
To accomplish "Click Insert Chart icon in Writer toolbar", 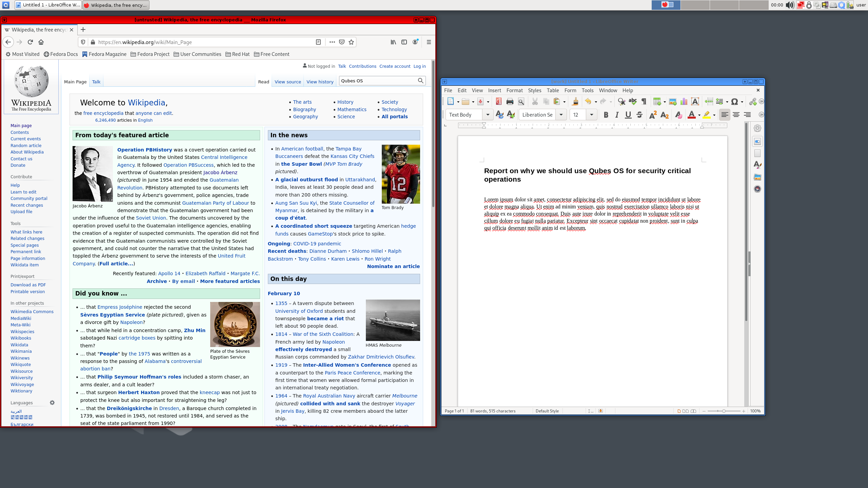I will point(684,101).
